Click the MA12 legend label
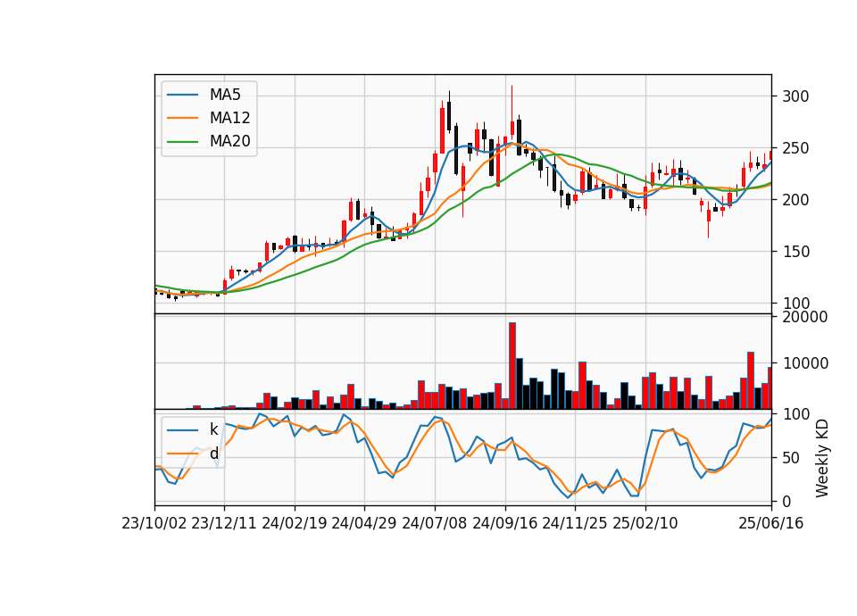857x616 pixels. tap(229, 118)
